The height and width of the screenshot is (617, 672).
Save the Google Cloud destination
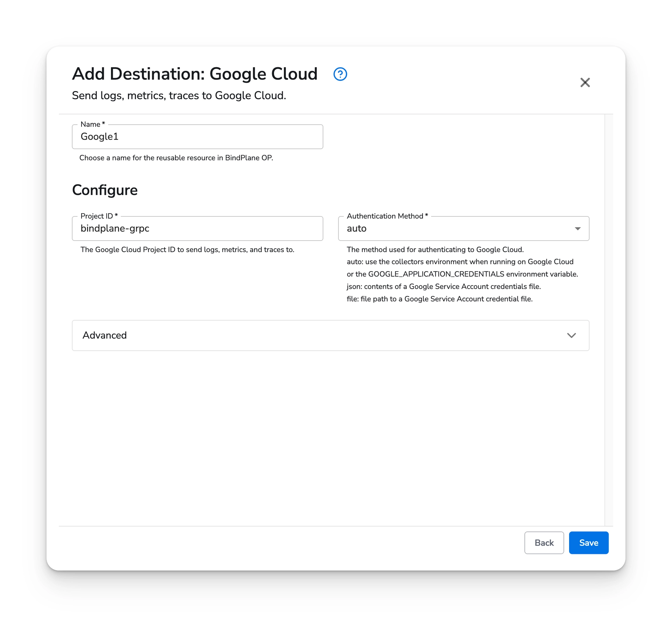coord(588,542)
